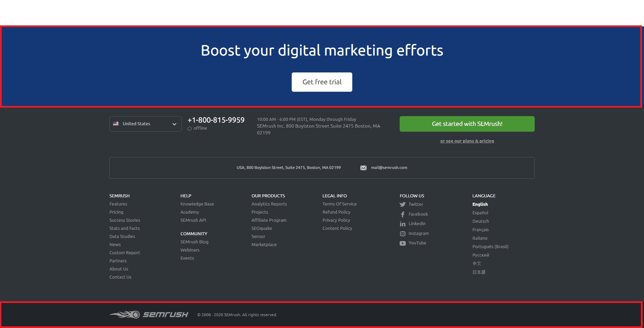Open Analytics Reports product link
The width and height of the screenshot is (644, 328).
(269, 204)
